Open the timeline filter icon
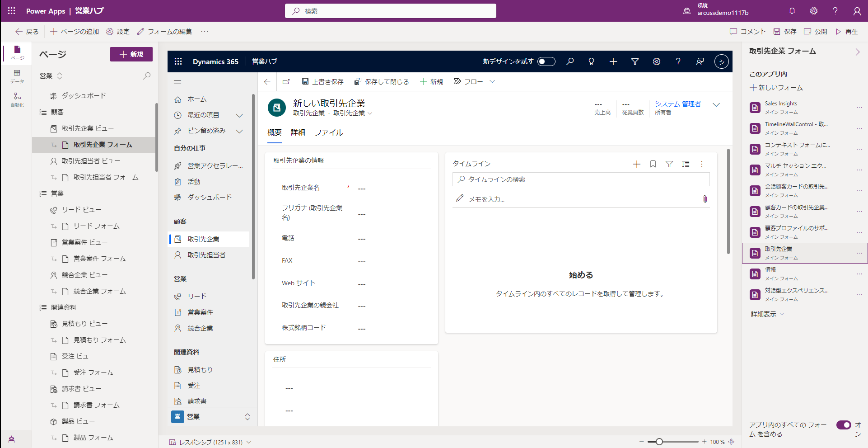This screenshot has height=448, width=868. tap(669, 164)
